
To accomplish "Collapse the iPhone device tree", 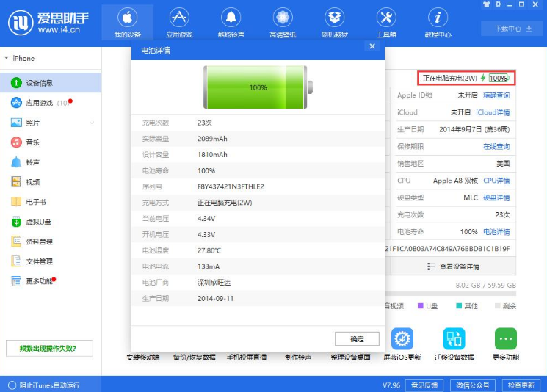I will pyautogui.click(x=7, y=58).
